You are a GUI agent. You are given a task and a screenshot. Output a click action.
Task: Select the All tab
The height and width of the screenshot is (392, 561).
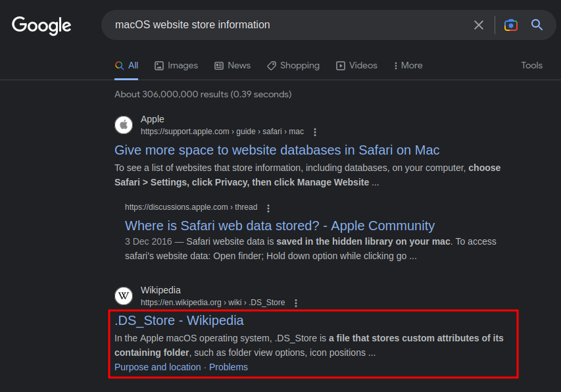click(126, 66)
